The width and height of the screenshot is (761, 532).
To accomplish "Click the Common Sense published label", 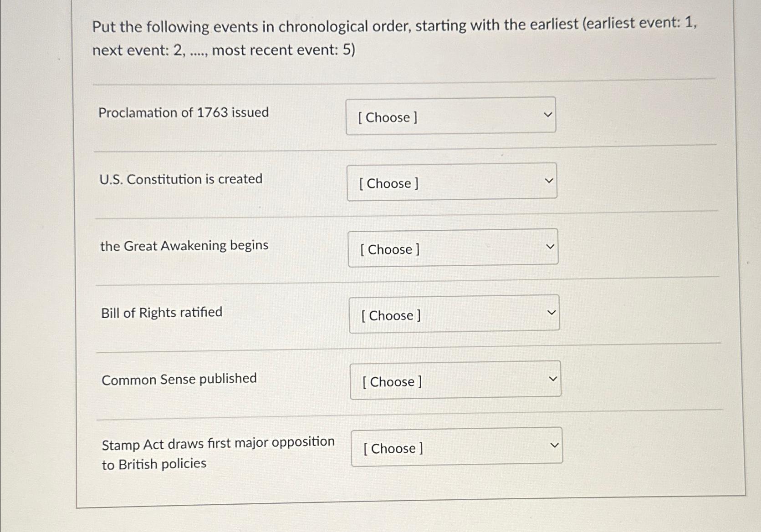I will pyautogui.click(x=179, y=379).
